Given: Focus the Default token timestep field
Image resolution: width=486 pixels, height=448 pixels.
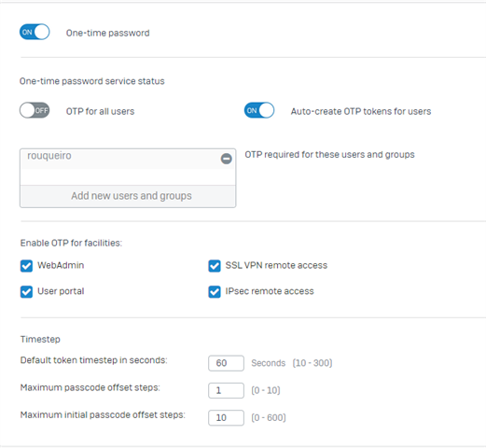Looking at the screenshot, I should pyautogui.click(x=226, y=363).
